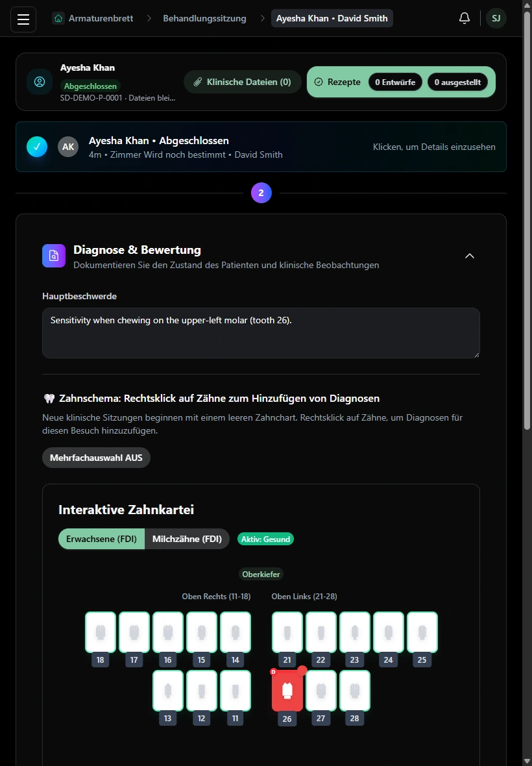The height and width of the screenshot is (766, 532).
Task: Toggle Mehrfachauswahl AUS multi-select
Action: pos(96,458)
